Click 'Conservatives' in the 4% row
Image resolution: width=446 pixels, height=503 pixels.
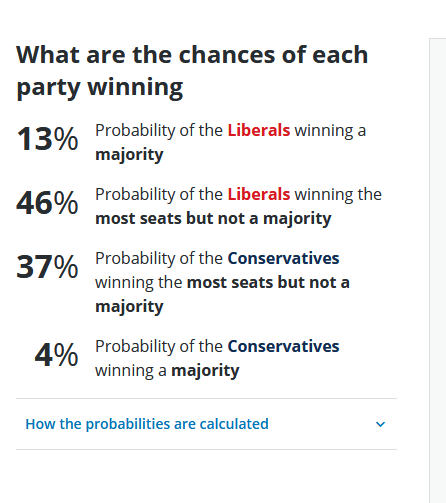283,346
